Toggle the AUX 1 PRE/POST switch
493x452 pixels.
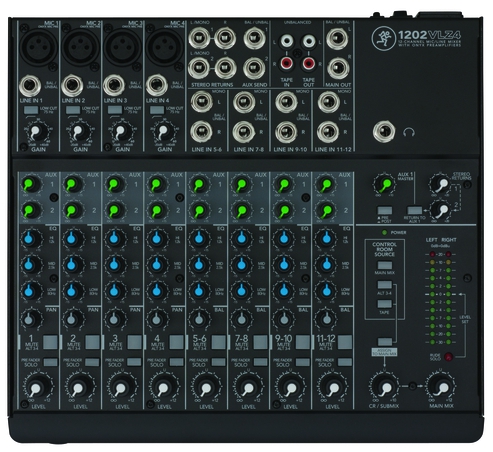(384, 210)
